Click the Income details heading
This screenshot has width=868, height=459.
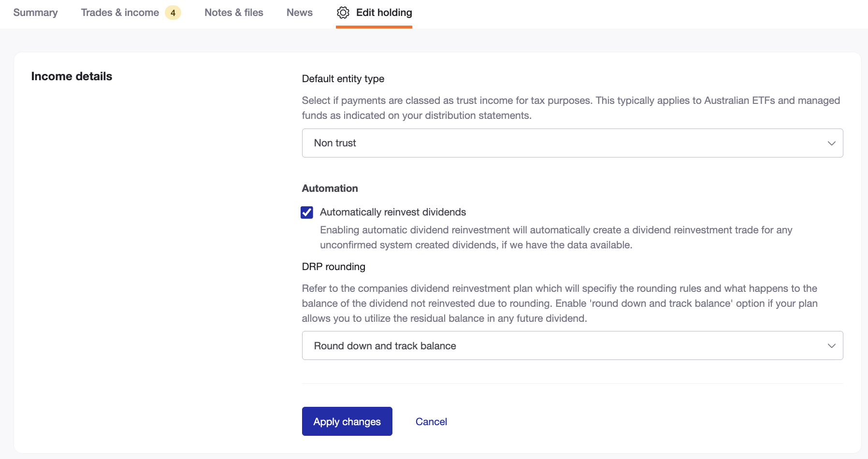click(x=71, y=76)
